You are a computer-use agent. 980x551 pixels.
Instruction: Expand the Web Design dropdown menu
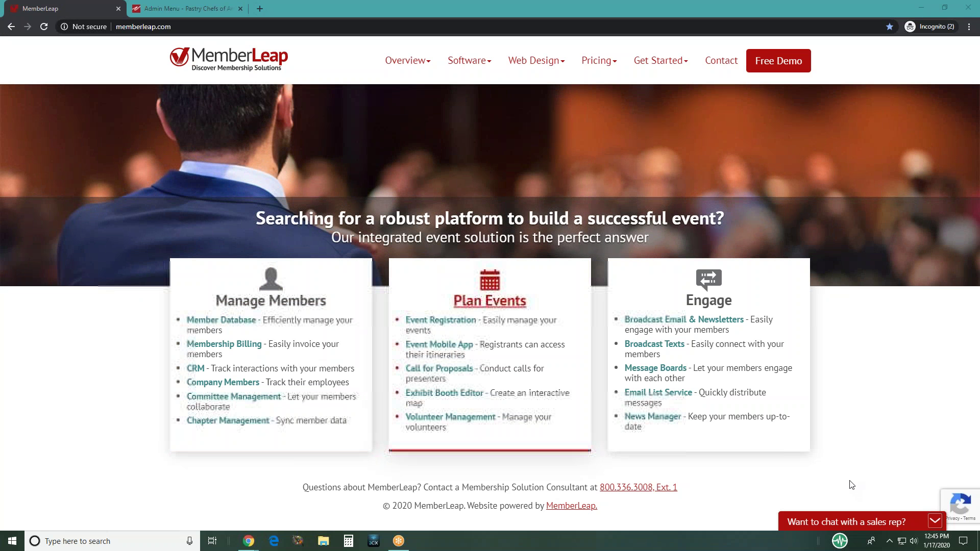(536, 61)
